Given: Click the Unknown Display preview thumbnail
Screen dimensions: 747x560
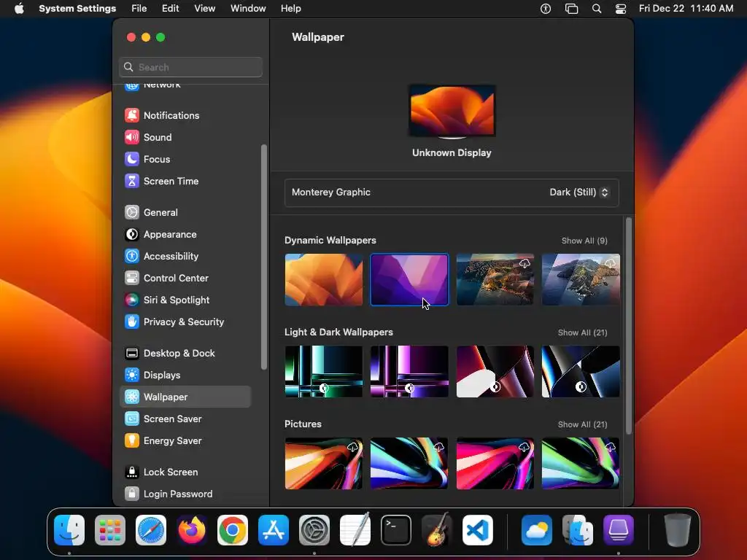Looking at the screenshot, I should (452, 112).
